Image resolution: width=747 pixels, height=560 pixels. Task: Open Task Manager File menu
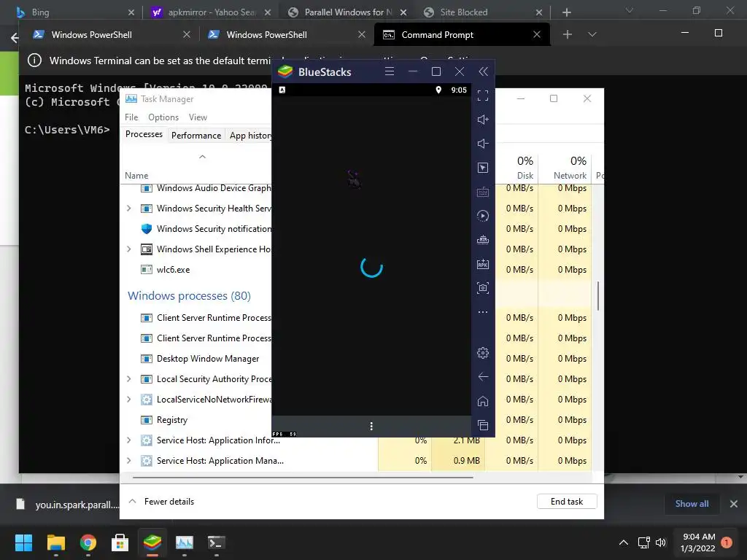[x=131, y=117]
